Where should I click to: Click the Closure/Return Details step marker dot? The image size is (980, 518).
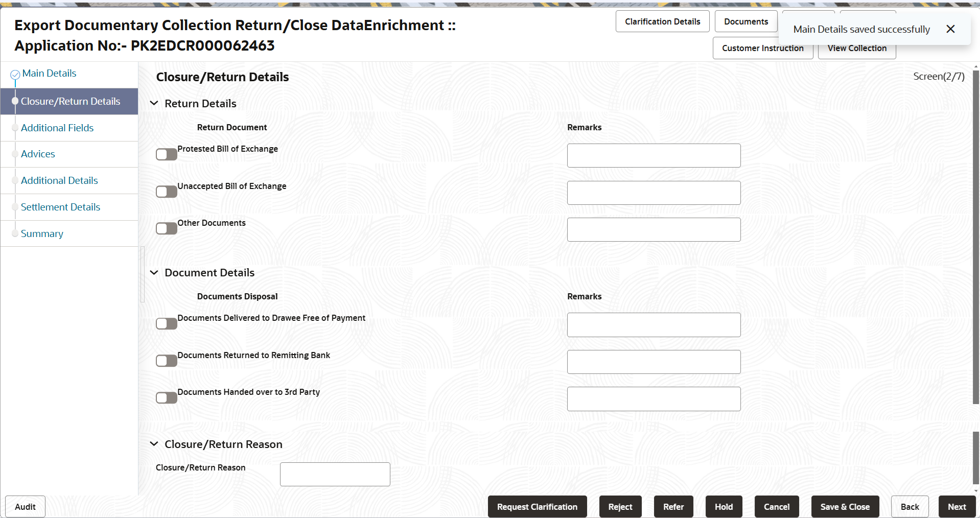[15, 101]
